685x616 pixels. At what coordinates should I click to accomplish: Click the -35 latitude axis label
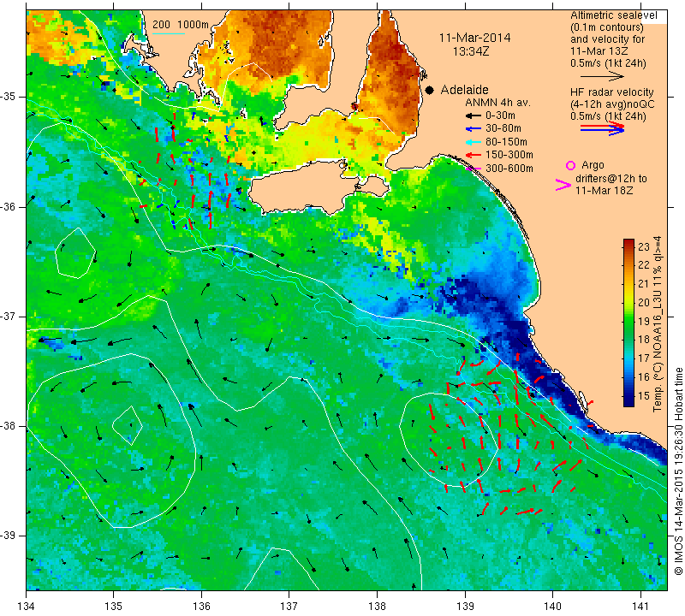[8, 97]
